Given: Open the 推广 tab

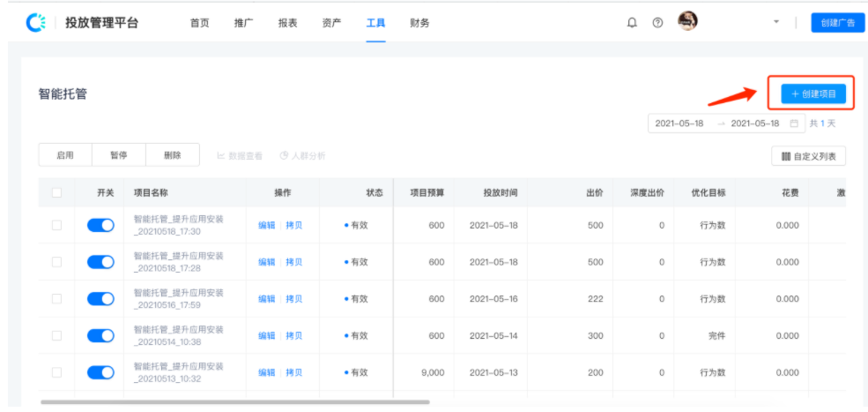Looking at the screenshot, I should pos(243,23).
